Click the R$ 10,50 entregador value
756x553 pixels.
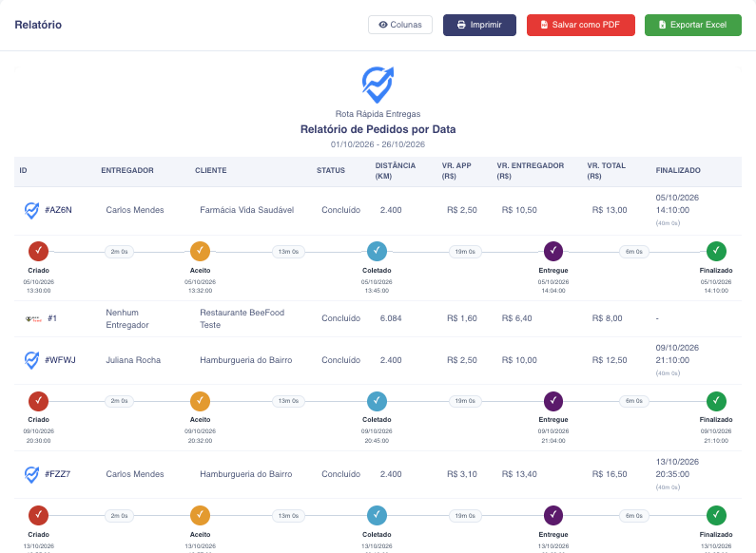pos(519,210)
